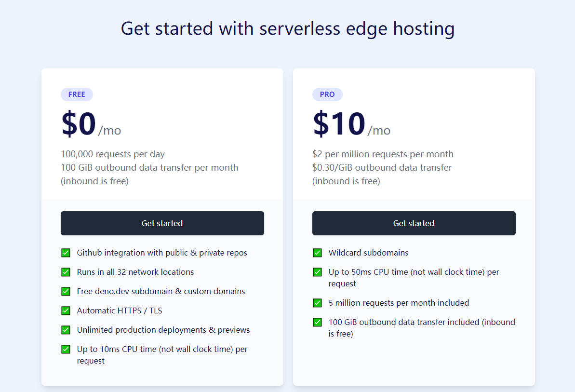Click checkmark next to Free deno.dev subdomain

click(x=66, y=291)
